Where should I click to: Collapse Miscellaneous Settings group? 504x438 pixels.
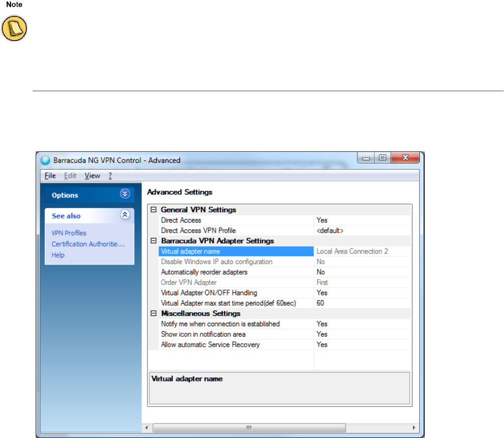point(153,313)
